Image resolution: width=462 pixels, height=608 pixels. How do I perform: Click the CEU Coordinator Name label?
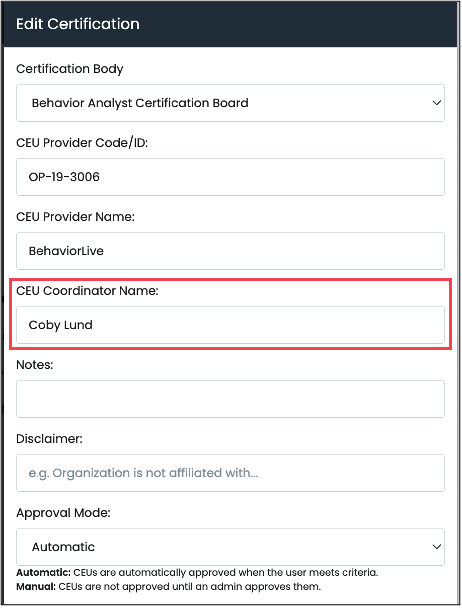(87, 291)
